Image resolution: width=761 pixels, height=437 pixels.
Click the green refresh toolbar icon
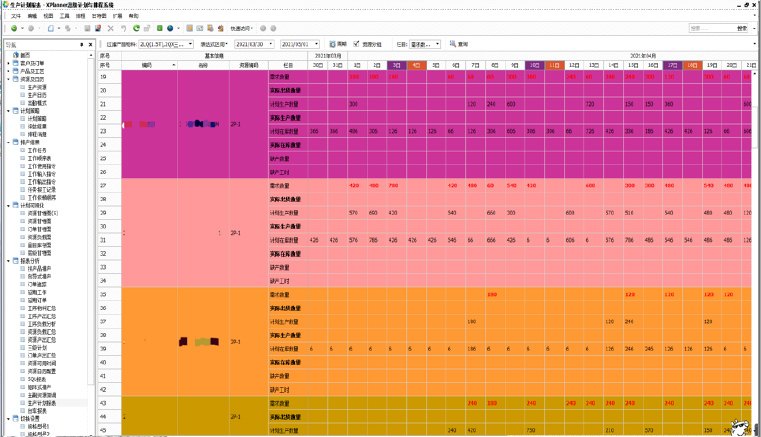(136, 29)
